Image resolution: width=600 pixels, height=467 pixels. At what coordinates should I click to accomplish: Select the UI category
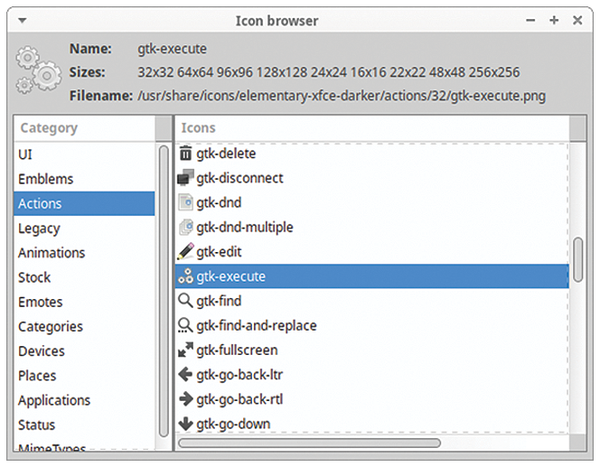click(x=26, y=154)
